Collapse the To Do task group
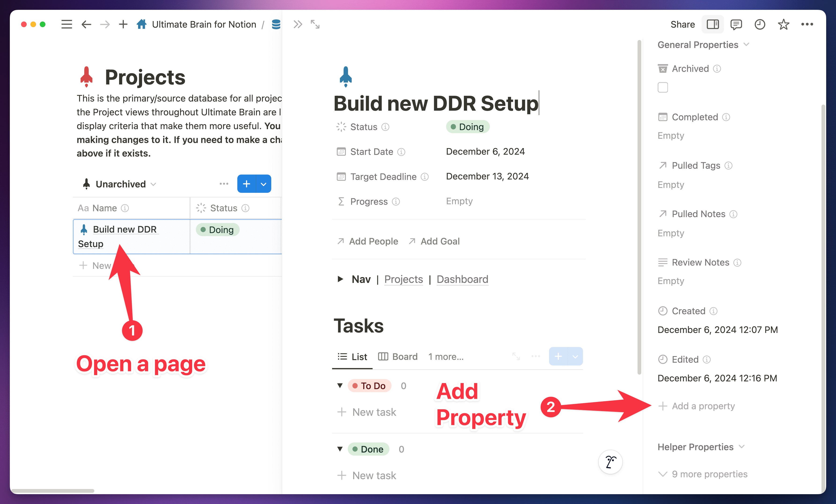The width and height of the screenshot is (836, 504). tap(340, 386)
